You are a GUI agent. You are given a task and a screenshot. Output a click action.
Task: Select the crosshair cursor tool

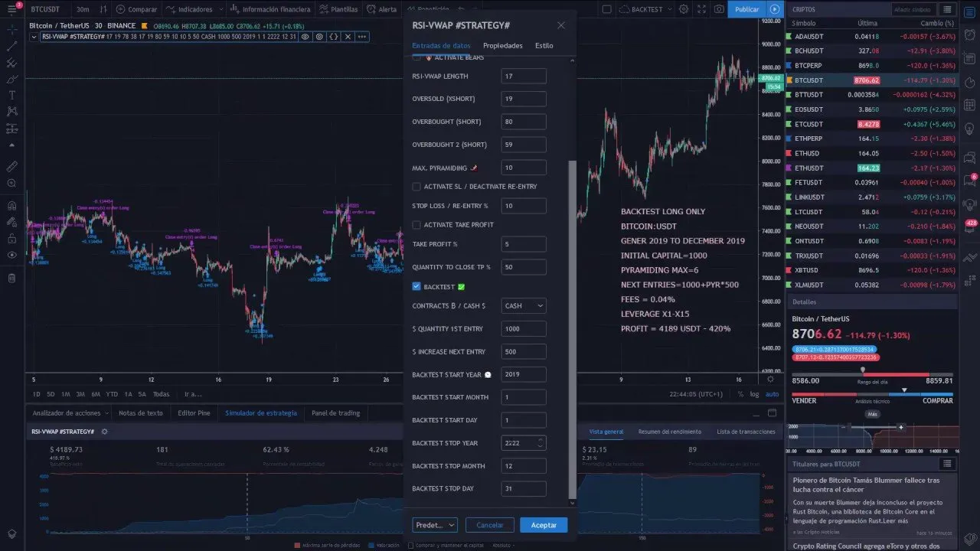(11, 31)
